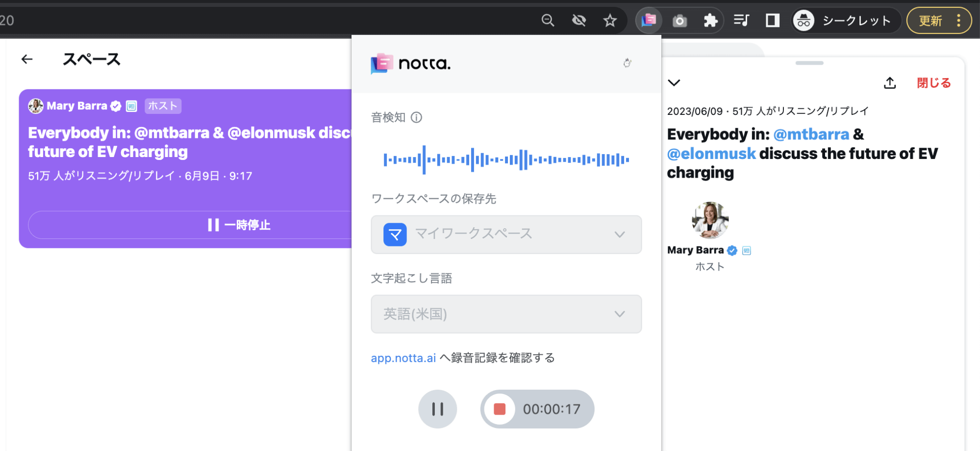Click the 2023/06/09 listener count text
This screenshot has width=980, height=451.
tap(768, 111)
